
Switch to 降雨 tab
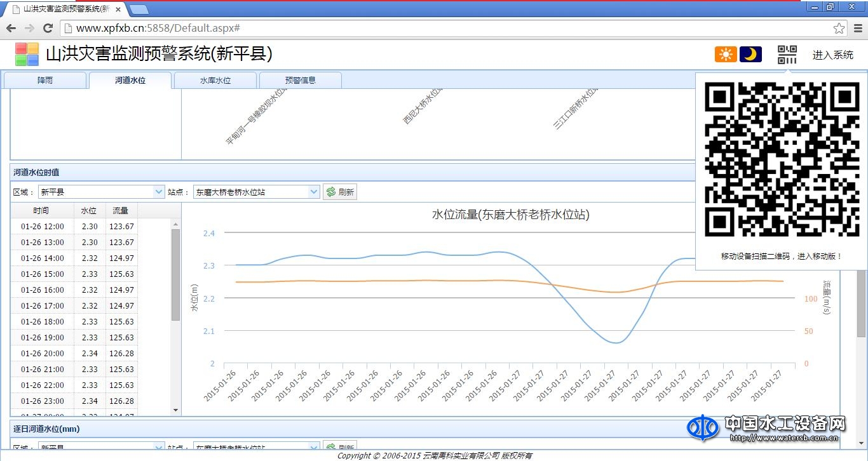[x=44, y=81]
